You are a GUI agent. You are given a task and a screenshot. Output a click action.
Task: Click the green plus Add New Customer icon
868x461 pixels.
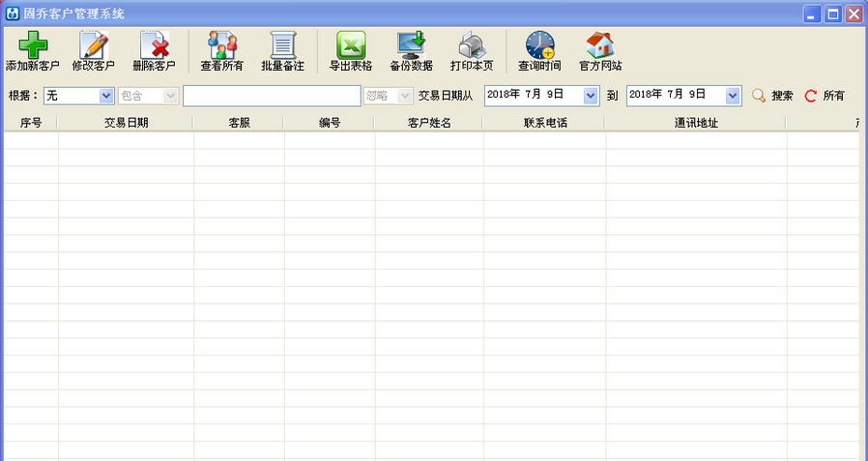tap(33, 44)
